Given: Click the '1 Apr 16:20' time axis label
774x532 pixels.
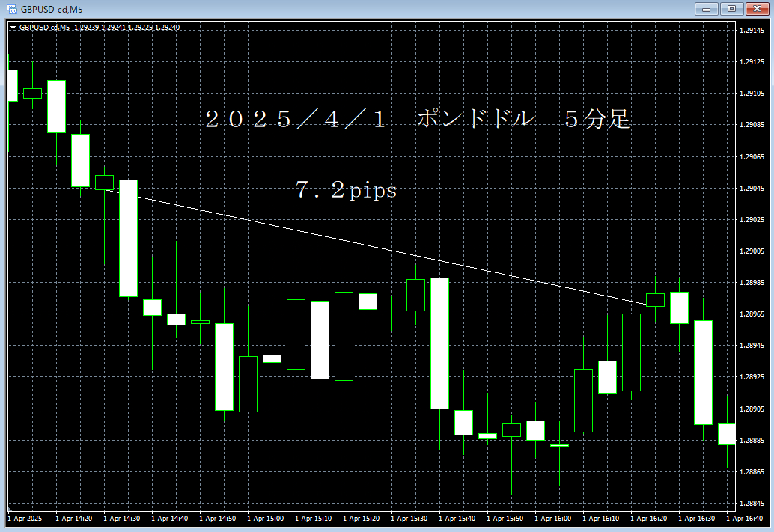Looking at the screenshot, I should [649, 519].
